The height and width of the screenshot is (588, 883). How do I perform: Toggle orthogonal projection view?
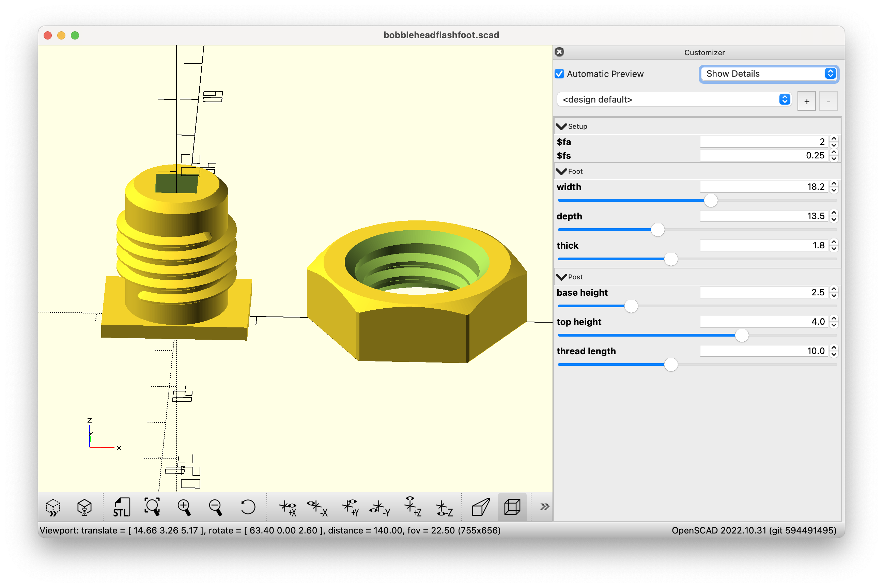tap(512, 507)
